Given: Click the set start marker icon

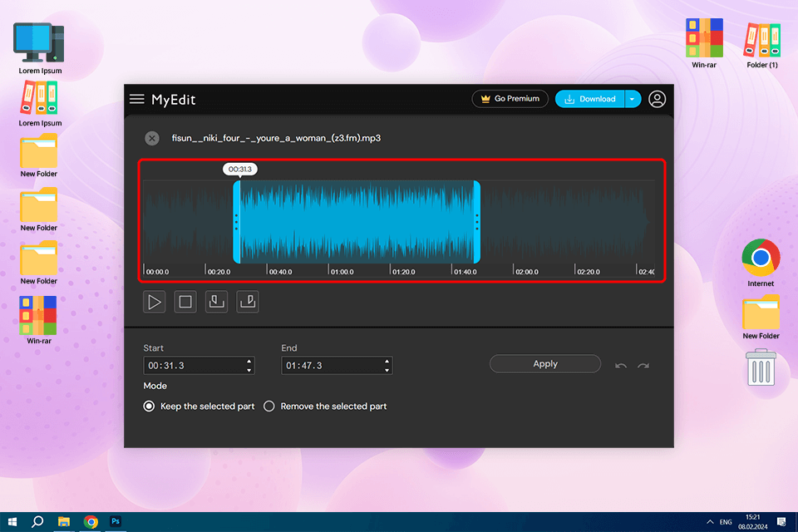Looking at the screenshot, I should point(216,302).
